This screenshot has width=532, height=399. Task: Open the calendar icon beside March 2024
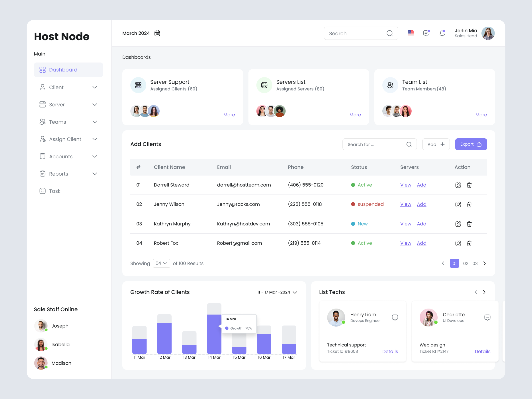pyautogui.click(x=157, y=33)
